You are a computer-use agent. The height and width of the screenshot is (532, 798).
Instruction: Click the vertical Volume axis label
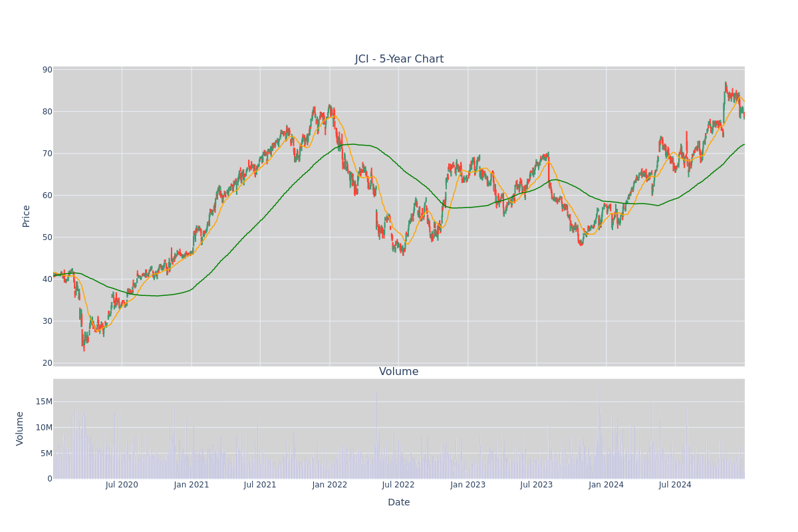pos(20,428)
